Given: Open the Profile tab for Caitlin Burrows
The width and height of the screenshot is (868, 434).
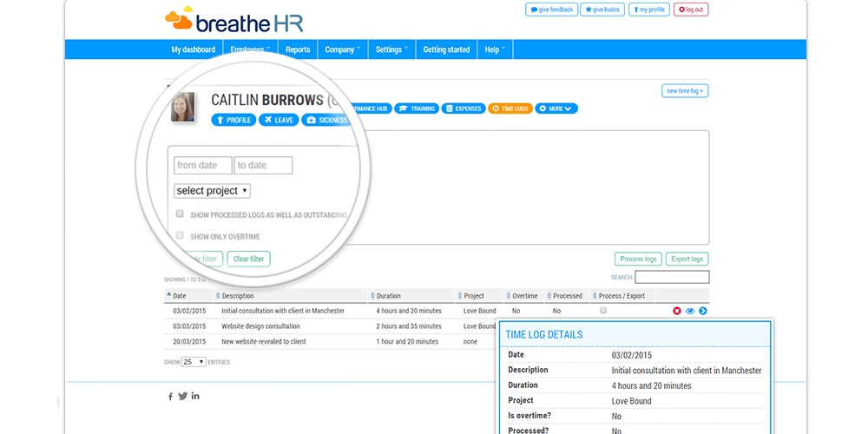Looking at the screenshot, I should 233,120.
